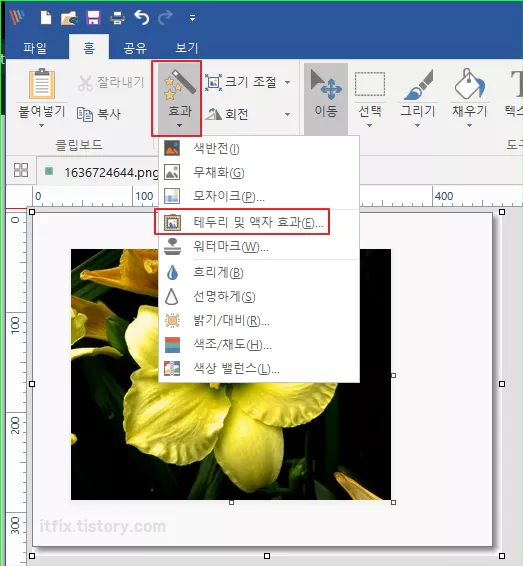
Task: Click the 잘라내기 button
Action: click(111, 83)
